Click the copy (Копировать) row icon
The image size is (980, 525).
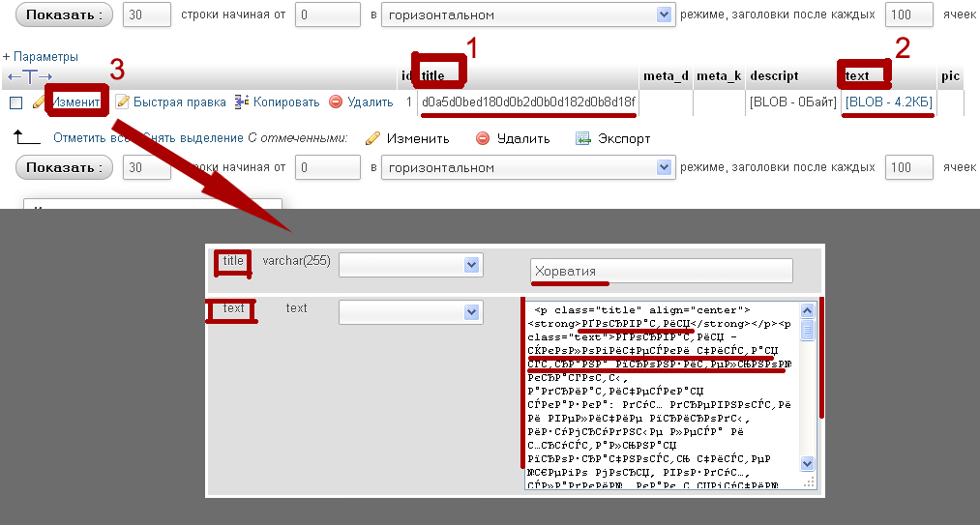point(242,102)
